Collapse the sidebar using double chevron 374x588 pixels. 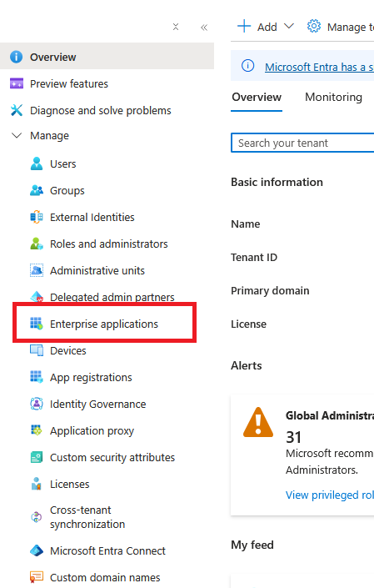(204, 28)
